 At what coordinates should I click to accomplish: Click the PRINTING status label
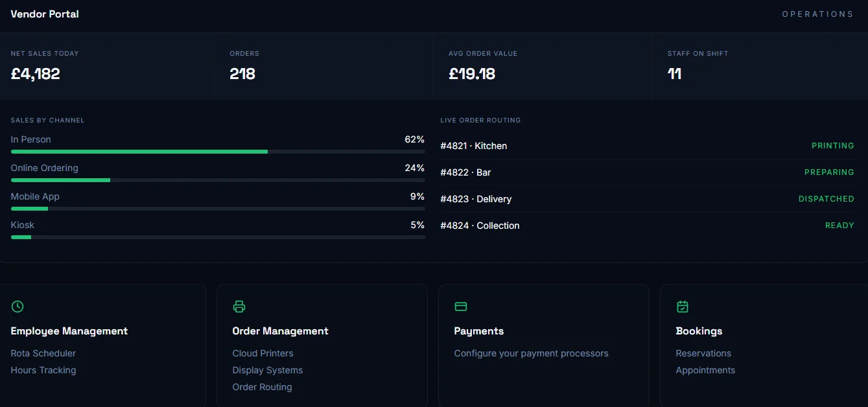tap(833, 146)
